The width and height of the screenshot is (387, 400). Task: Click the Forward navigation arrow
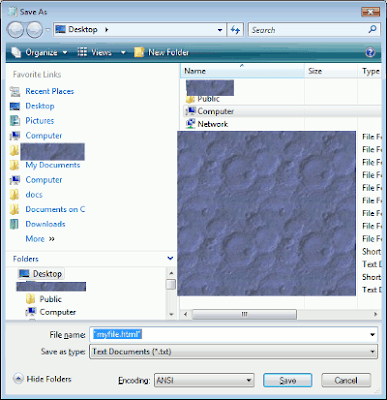(34, 30)
